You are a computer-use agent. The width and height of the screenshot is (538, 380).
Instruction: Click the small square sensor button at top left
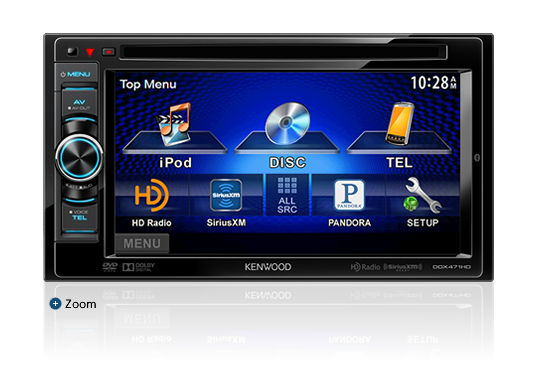coord(72,51)
